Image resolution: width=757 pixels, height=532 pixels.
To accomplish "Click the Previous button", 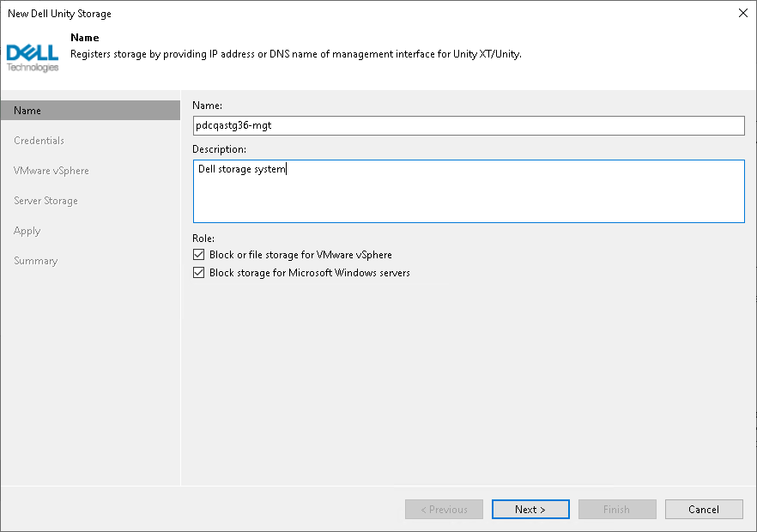I will pyautogui.click(x=445, y=510).
